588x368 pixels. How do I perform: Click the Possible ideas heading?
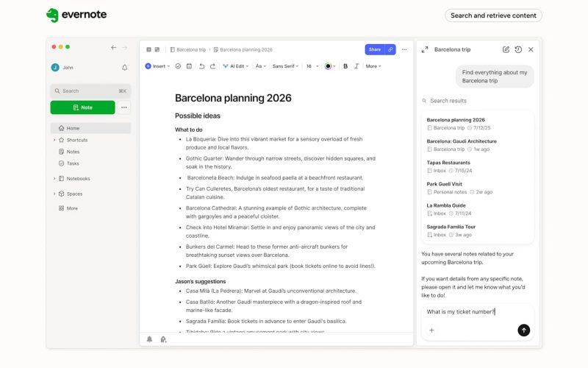coord(197,116)
